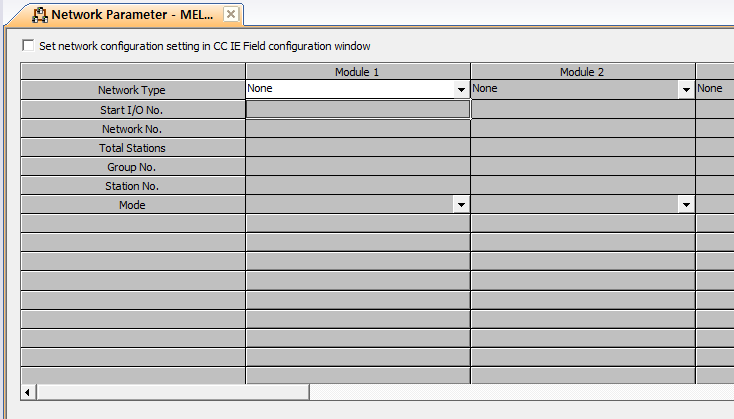The width and height of the screenshot is (734, 419).
Task: Click the Network Type row label
Action: click(132, 90)
